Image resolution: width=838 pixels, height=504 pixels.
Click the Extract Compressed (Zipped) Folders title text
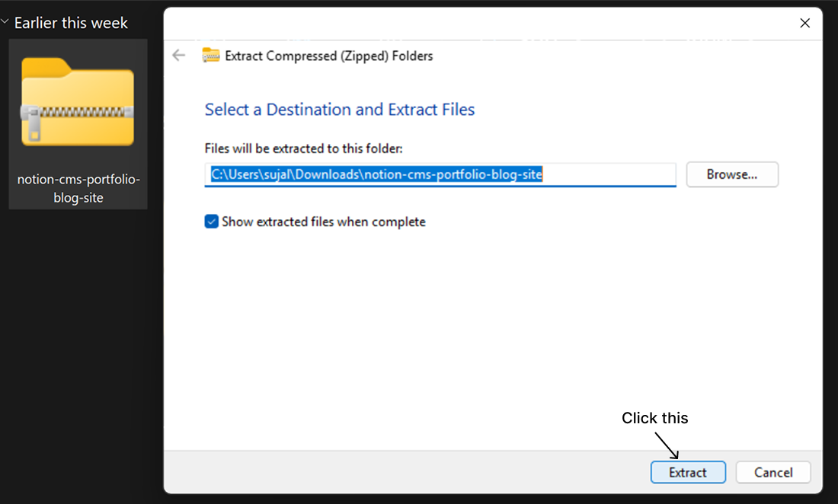pos(328,56)
